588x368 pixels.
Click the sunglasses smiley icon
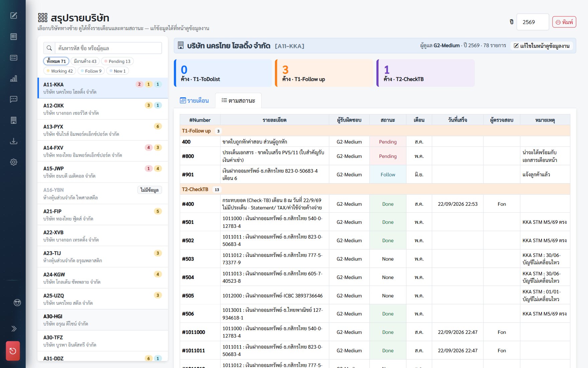[17, 303]
